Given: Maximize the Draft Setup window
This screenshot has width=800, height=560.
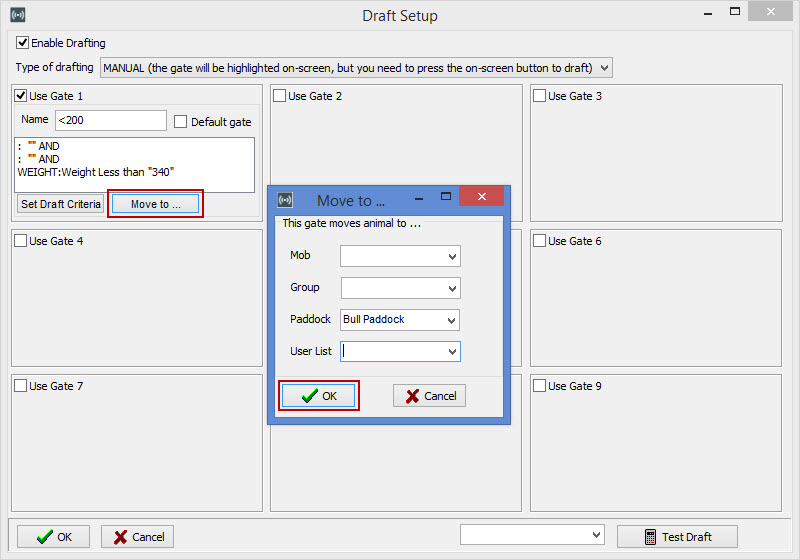Looking at the screenshot, I should [735, 11].
